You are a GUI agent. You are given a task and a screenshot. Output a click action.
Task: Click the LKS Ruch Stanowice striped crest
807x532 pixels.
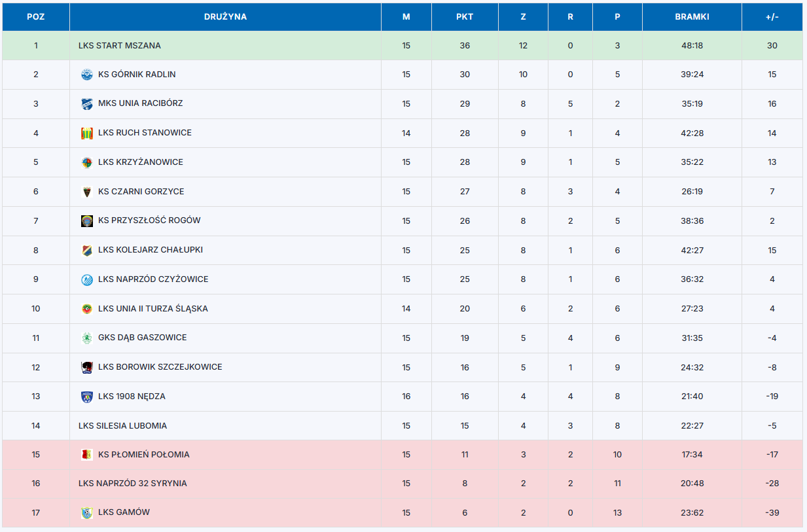point(86,133)
